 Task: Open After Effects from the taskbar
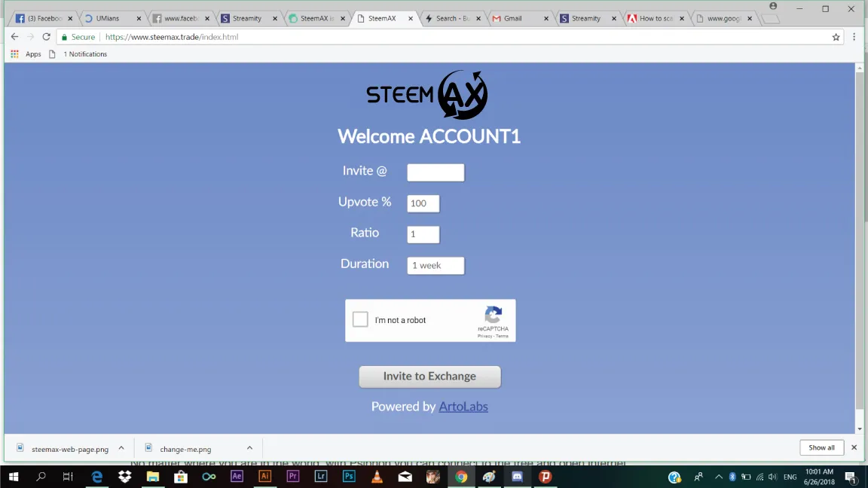click(x=237, y=477)
